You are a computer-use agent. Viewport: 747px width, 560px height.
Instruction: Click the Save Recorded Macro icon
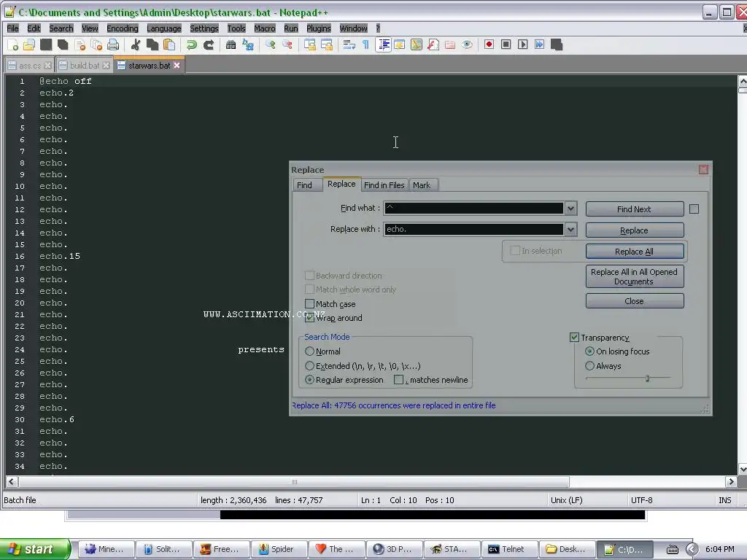click(x=557, y=44)
